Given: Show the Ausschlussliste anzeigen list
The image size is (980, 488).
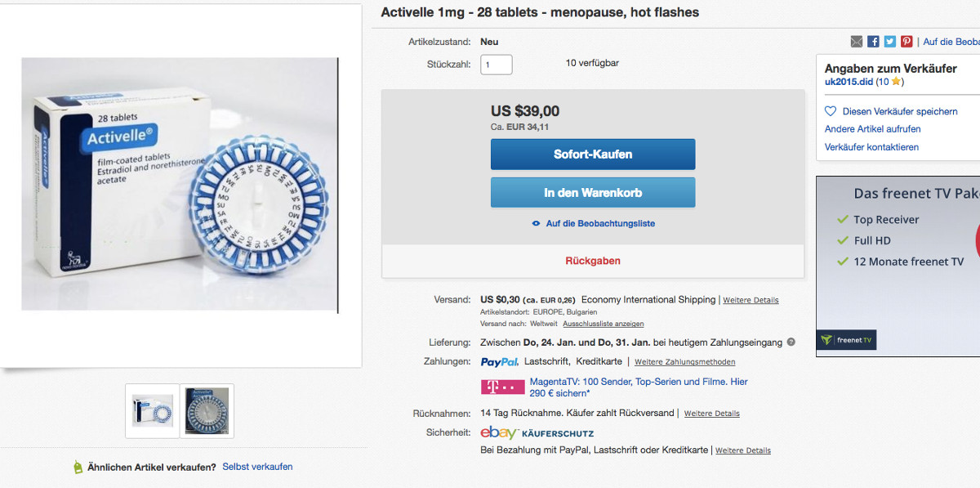Looking at the screenshot, I should coord(603,325).
